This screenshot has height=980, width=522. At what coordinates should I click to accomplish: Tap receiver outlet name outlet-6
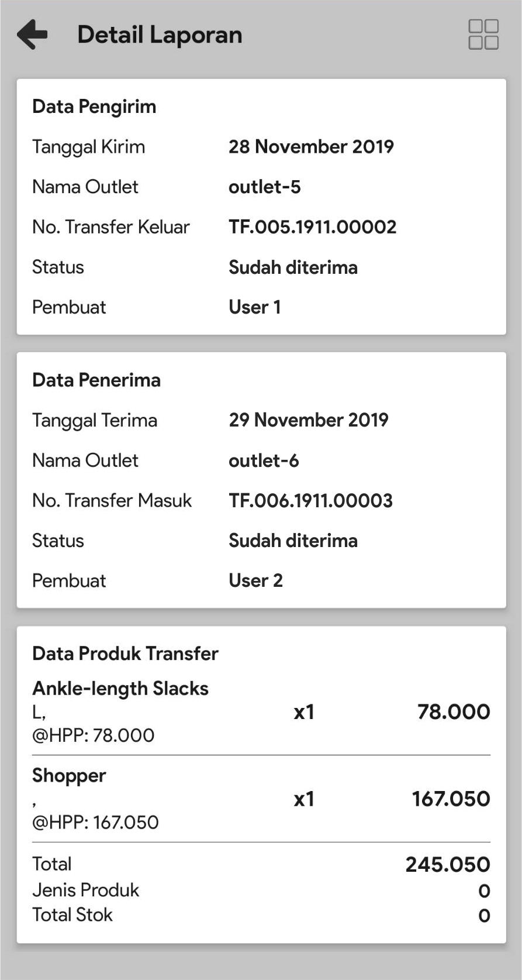pos(264,461)
